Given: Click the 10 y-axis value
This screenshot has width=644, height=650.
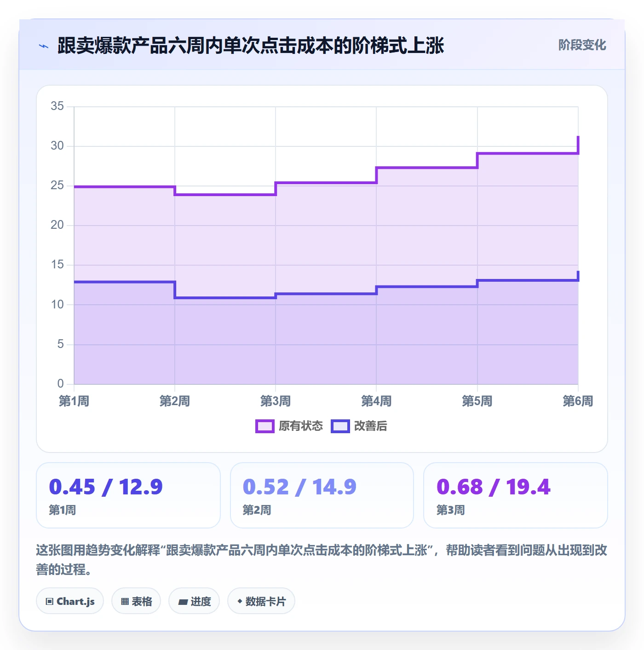Looking at the screenshot, I should 57,305.
